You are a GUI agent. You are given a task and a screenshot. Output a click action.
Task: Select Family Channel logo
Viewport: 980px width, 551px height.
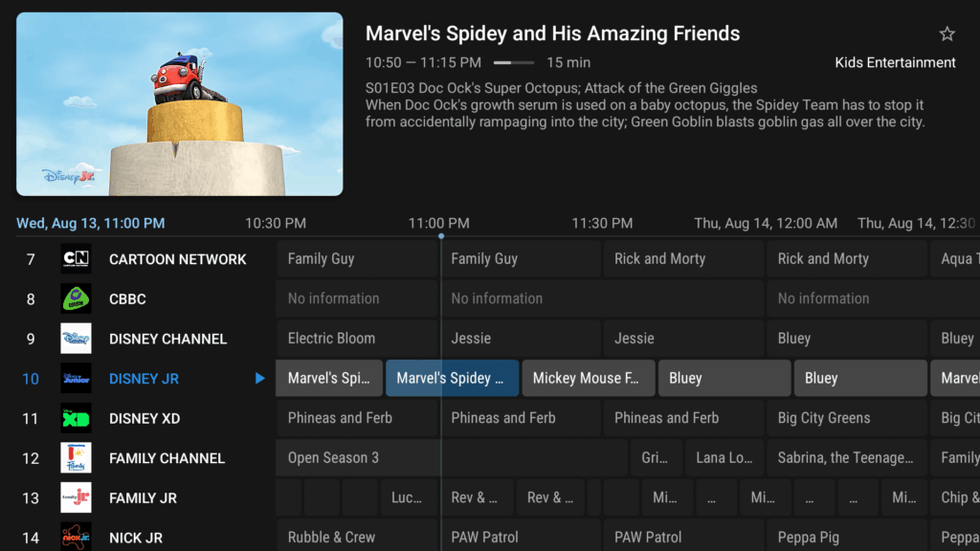coord(76,458)
